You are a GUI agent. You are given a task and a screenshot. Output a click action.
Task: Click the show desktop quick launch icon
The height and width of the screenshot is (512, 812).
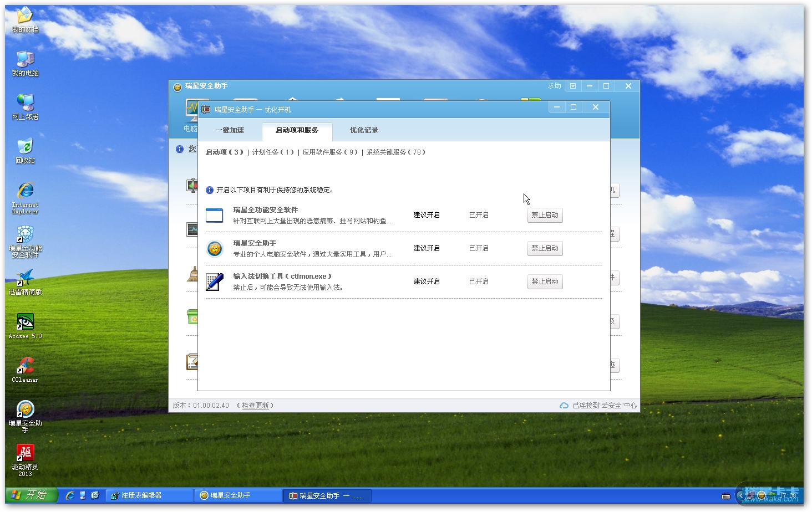coord(83,495)
